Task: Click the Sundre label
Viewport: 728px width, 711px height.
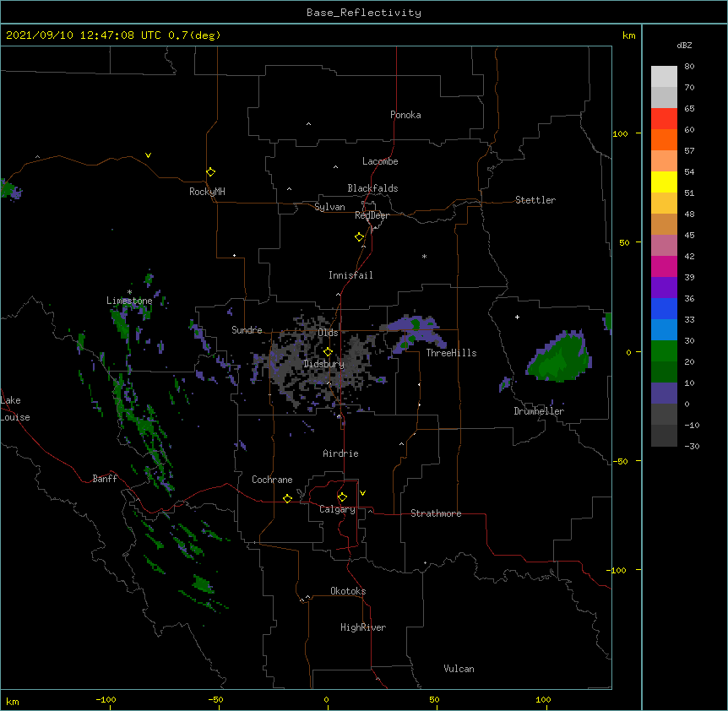Action: (x=247, y=330)
